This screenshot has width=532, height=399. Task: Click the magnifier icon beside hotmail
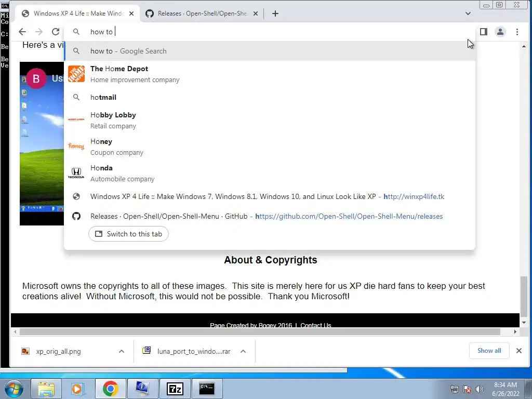[x=76, y=97]
